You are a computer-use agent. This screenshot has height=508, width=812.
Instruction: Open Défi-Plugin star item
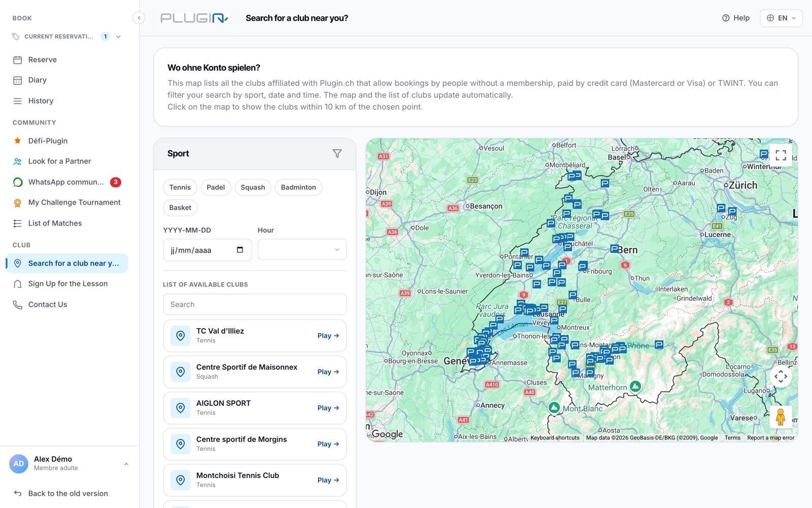67,141
